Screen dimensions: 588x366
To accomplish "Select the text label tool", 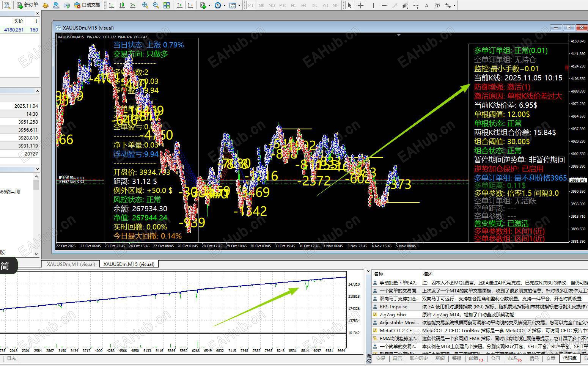I will pyautogui.click(x=437, y=5).
